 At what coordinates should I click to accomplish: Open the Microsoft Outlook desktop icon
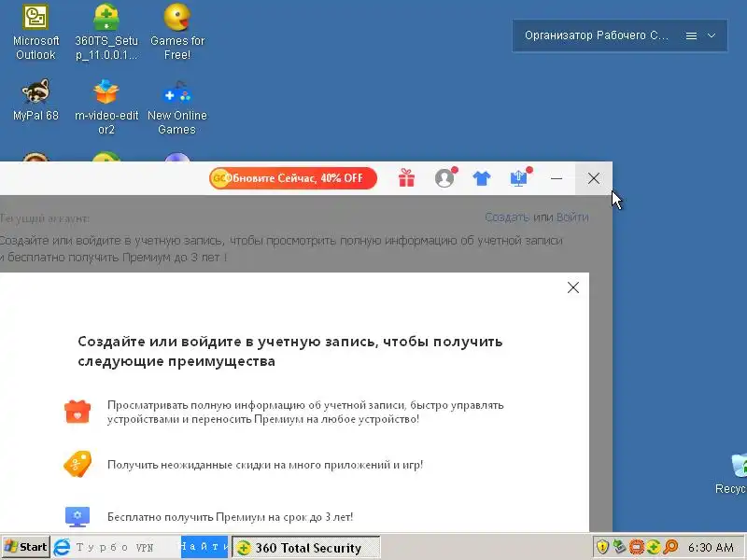point(35,32)
